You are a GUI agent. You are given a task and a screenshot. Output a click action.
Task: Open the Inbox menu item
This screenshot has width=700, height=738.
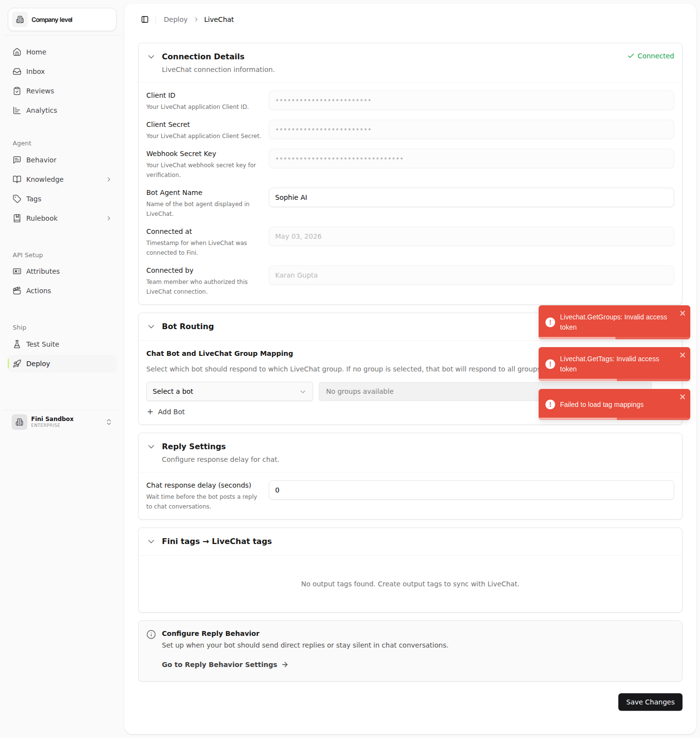[62, 71]
